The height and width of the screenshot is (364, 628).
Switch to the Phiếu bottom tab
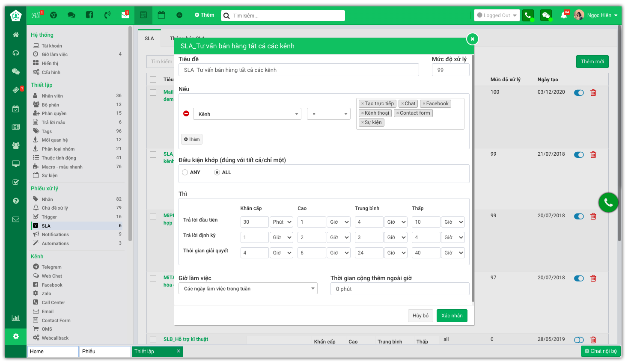pos(105,352)
